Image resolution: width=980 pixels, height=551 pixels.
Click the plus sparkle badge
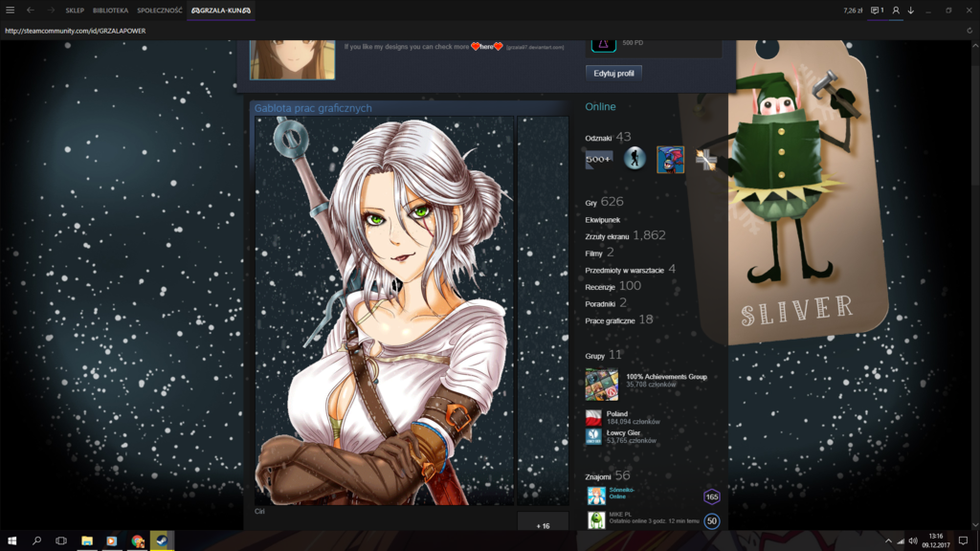coord(705,160)
